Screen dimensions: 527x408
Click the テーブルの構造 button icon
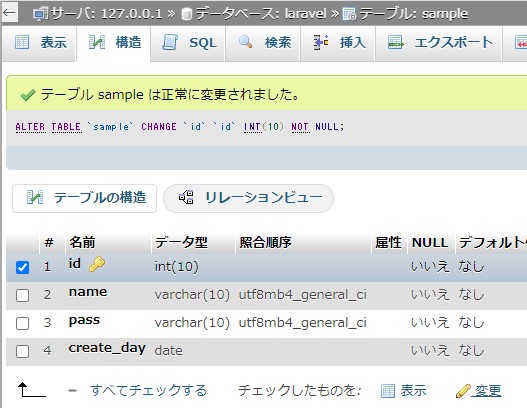pos(35,197)
